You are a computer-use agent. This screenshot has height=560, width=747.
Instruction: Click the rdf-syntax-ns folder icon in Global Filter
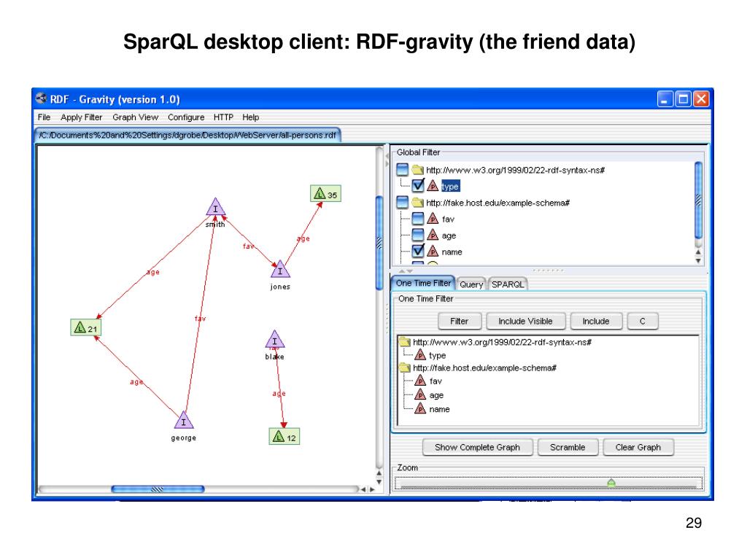point(418,170)
